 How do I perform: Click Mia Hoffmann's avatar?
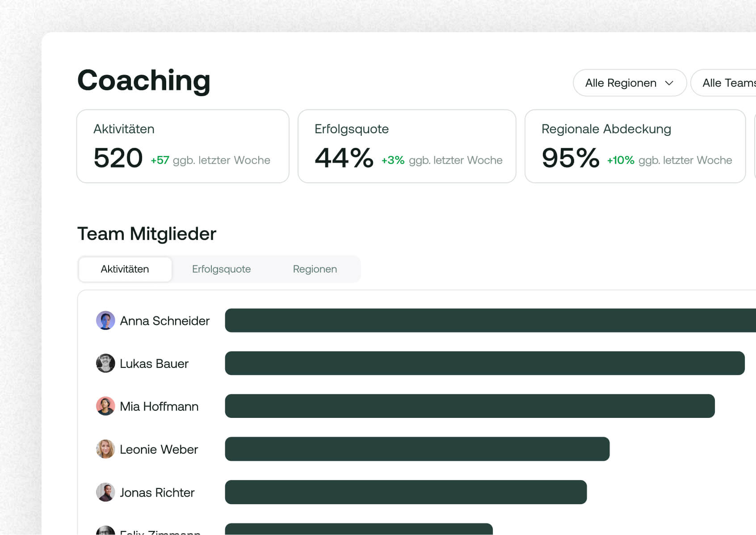click(105, 406)
